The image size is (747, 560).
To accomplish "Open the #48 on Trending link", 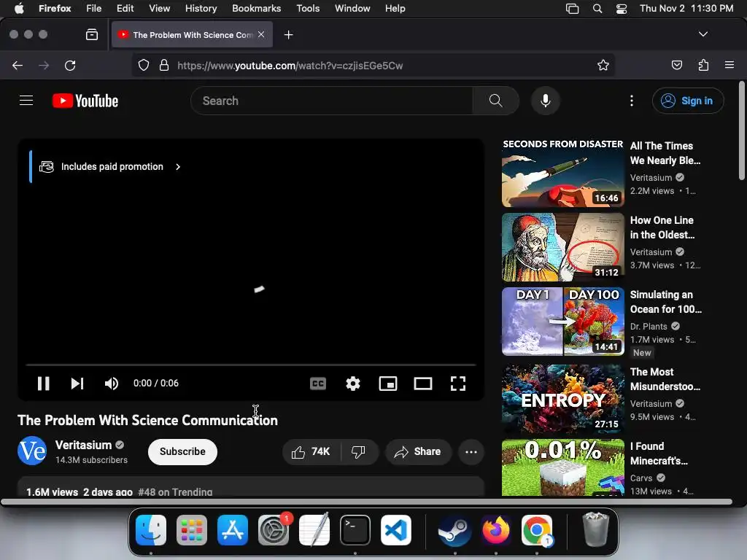I will click(175, 492).
